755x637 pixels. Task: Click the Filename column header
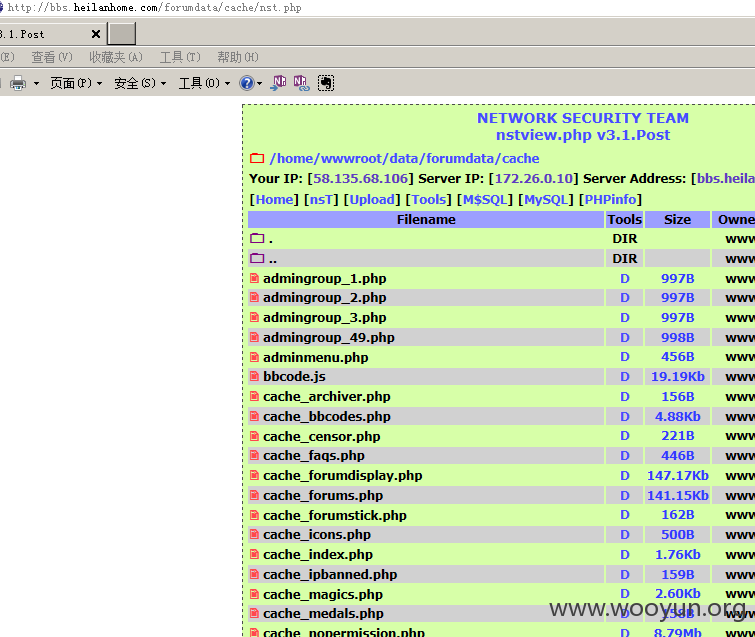(426, 220)
